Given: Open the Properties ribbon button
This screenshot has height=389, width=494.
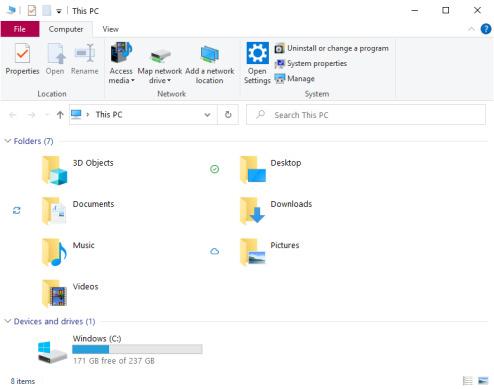Looking at the screenshot, I should point(22,59).
